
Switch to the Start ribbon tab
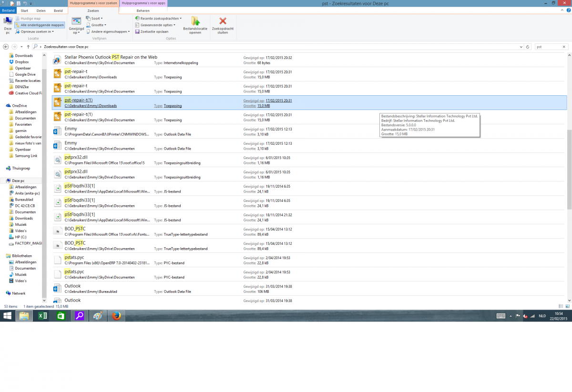coord(24,10)
